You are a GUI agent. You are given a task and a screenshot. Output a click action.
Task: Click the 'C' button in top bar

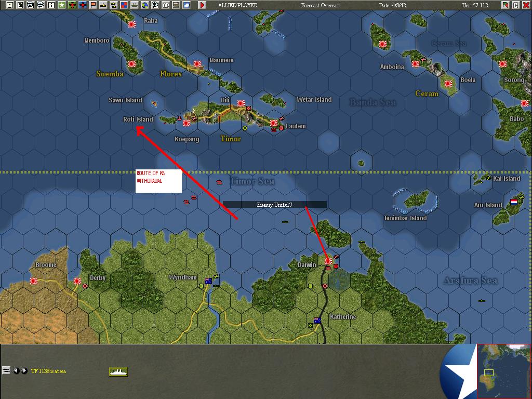point(516,5)
